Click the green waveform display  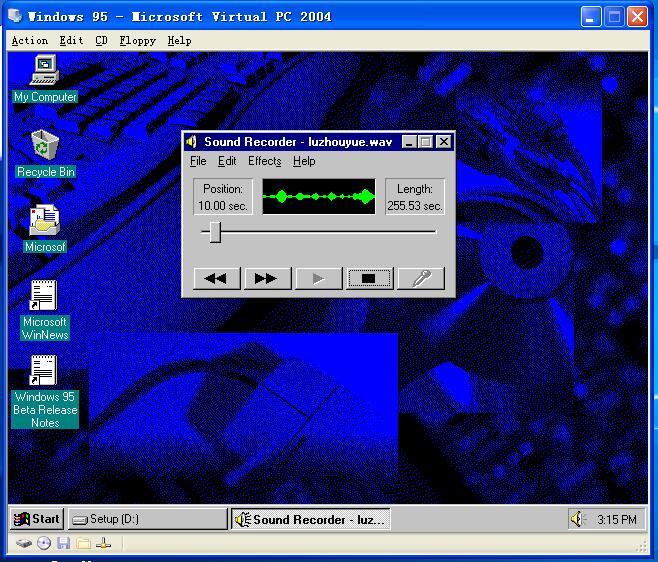point(319,196)
